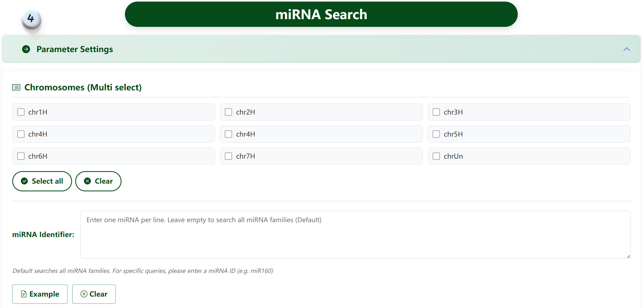
Task: Check the chr3H chromosome box
Action: pyautogui.click(x=436, y=112)
